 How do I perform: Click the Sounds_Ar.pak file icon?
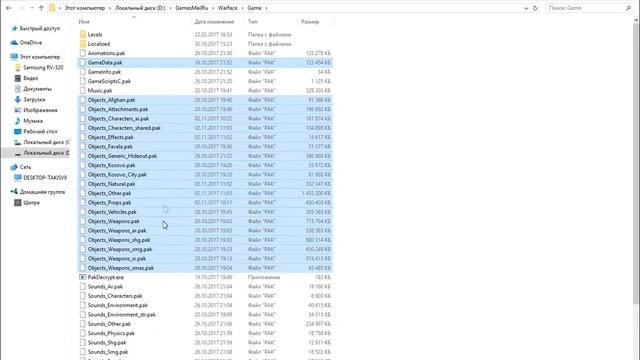point(83,287)
